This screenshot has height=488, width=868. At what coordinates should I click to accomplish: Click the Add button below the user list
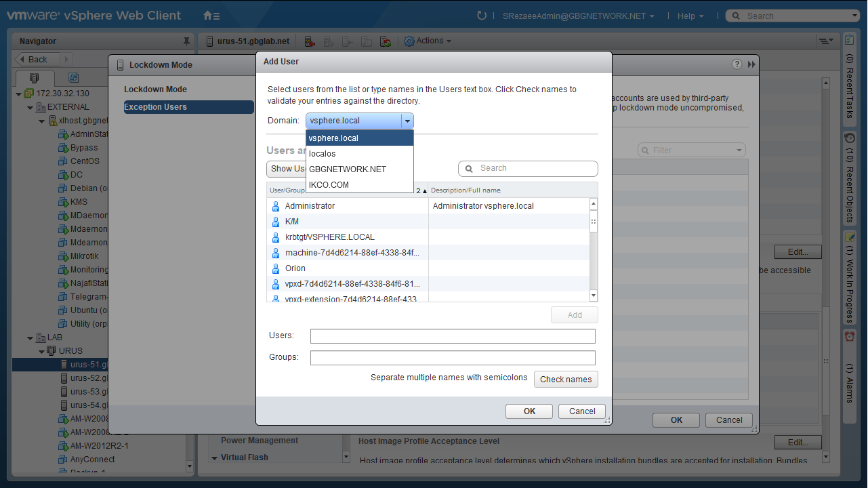pyautogui.click(x=575, y=315)
